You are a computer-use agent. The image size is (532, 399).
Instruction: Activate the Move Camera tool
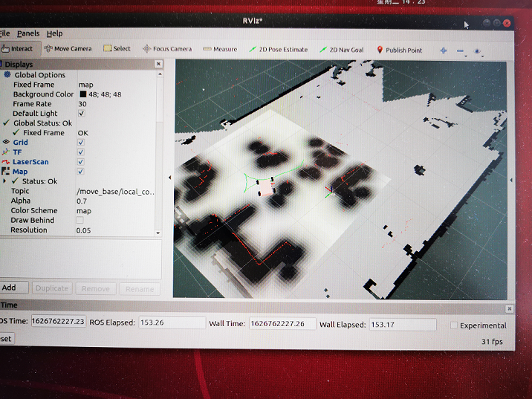click(x=68, y=49)
